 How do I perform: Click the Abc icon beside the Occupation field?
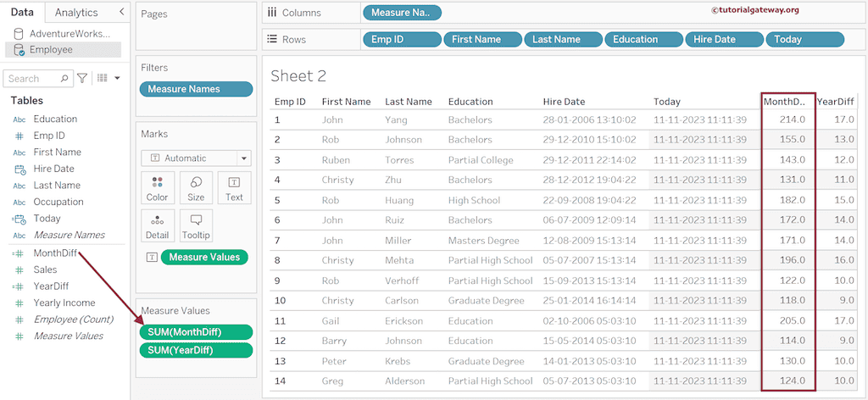(x=19, y=203)
